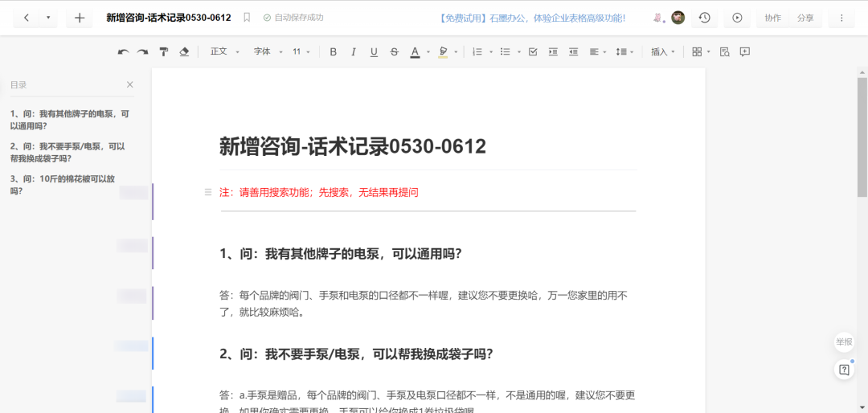Click the scrollbar down arrow
This screenshot has height=413, width=868.
862,407
